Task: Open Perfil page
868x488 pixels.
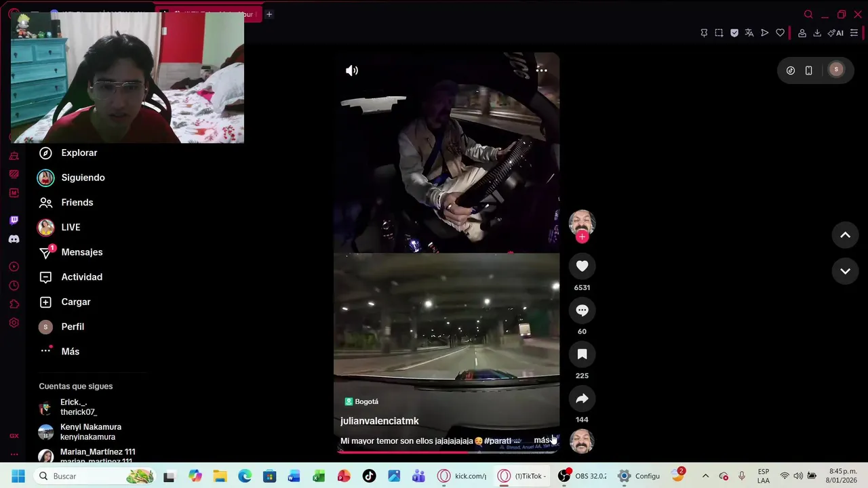Action: click(x=61, y=327)
